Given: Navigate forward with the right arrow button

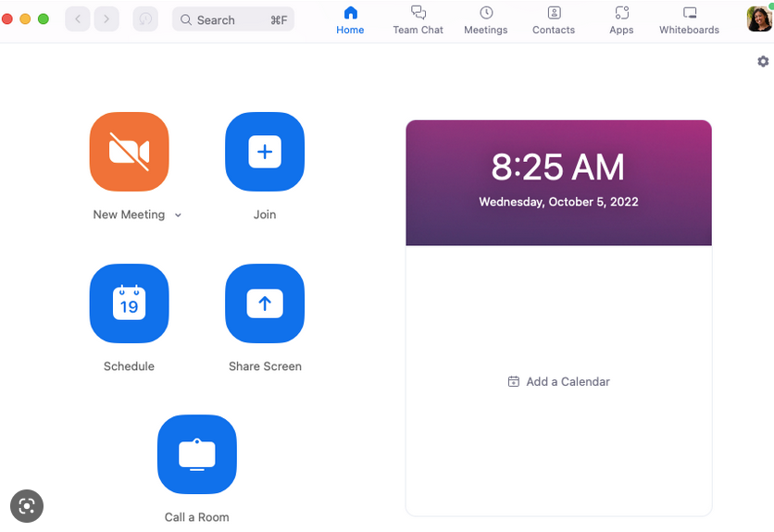Looking at the screenshot, I should [106, 19].
